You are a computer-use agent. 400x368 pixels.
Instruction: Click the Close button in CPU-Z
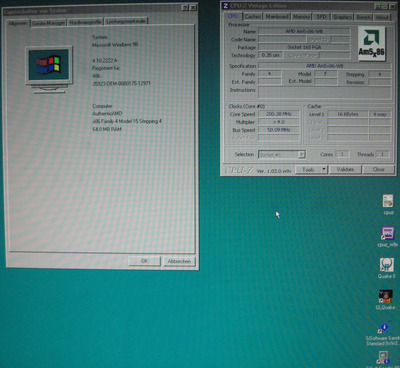click(x=378, y=169)
